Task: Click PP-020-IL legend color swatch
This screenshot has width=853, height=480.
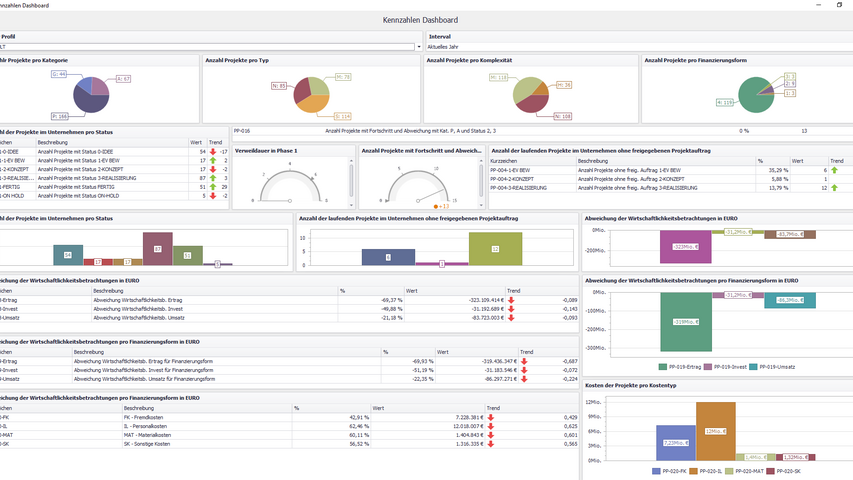Action: click(694, 470)
